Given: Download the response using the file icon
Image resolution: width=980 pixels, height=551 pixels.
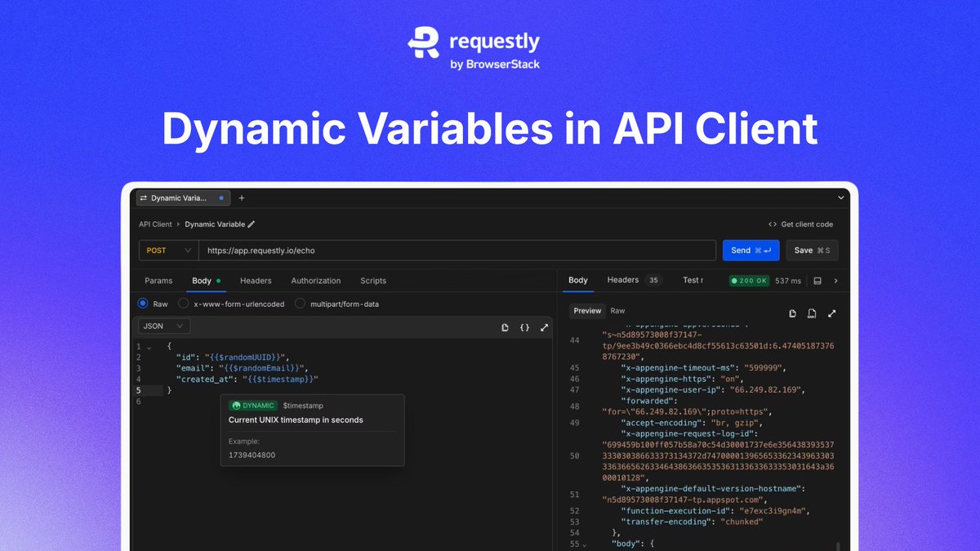Looking at the screenshot, I should point(812,313).
